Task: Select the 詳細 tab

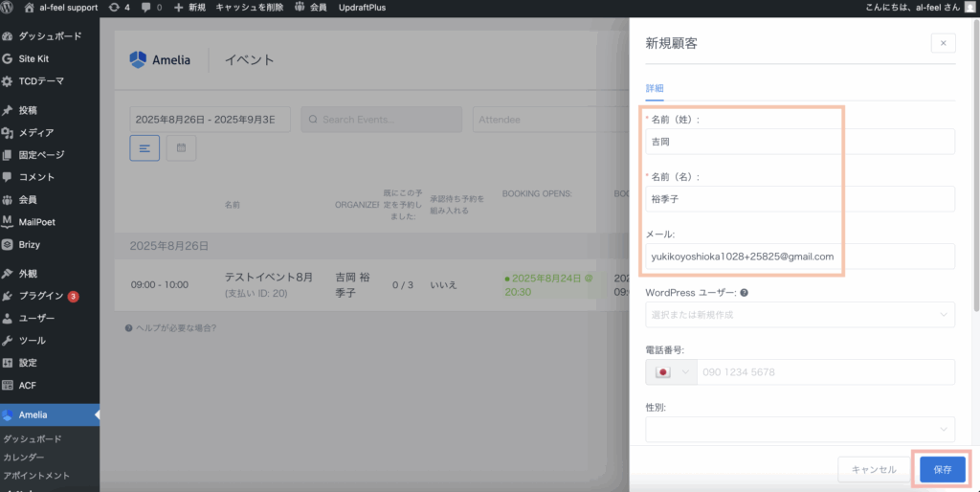Action: pos(655,88)
